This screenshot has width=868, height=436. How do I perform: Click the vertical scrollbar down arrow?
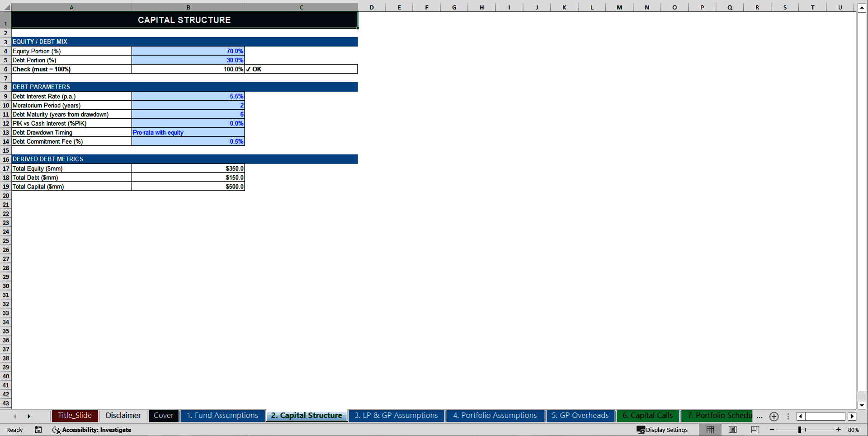click(x=862, y=405)
